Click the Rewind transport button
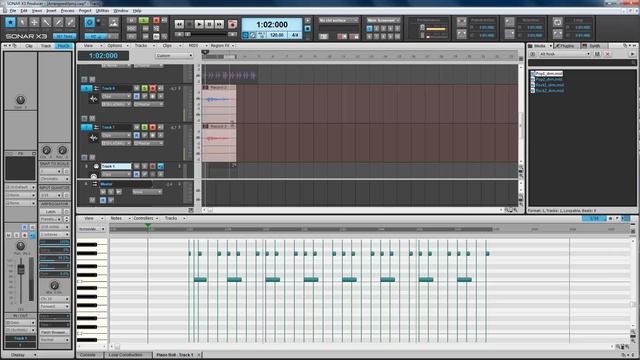The width and height of the screenshot is (640, 360). [x=179, y=24]
